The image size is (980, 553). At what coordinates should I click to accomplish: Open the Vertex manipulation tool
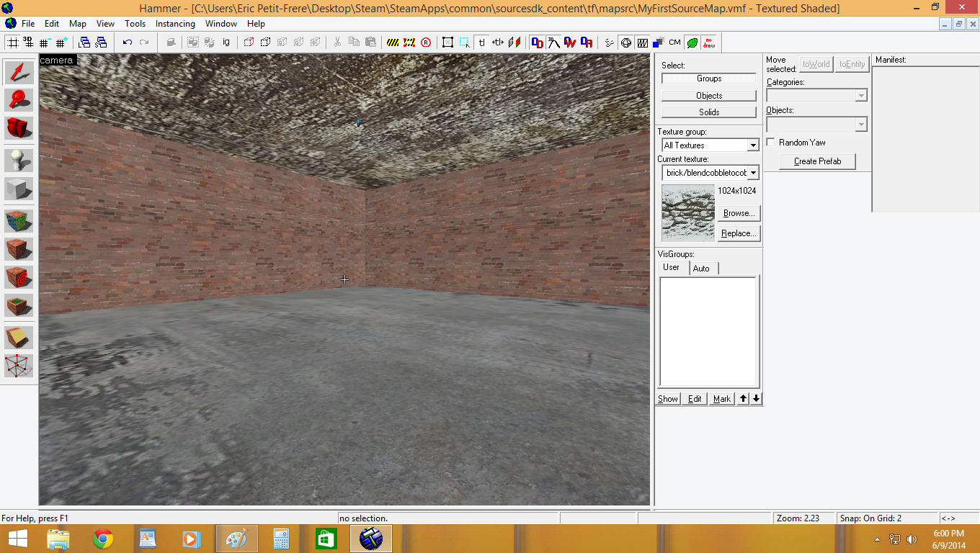point(17,366)
